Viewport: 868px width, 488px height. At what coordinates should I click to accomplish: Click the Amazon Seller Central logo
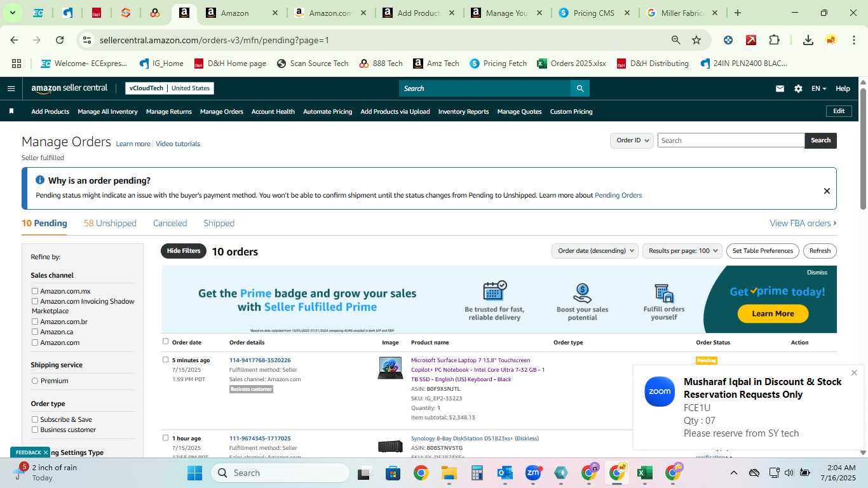point(69,88)
